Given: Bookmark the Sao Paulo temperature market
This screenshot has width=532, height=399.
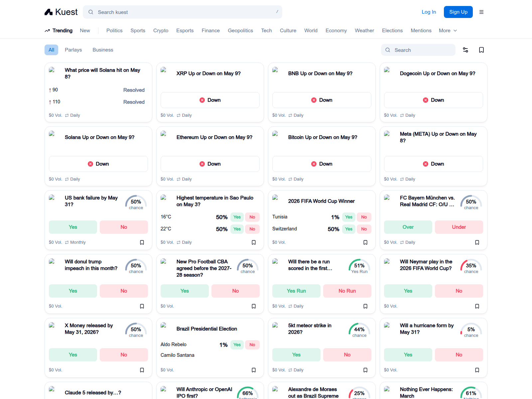Looking at the screenshot, I should (x=254, y=242).
